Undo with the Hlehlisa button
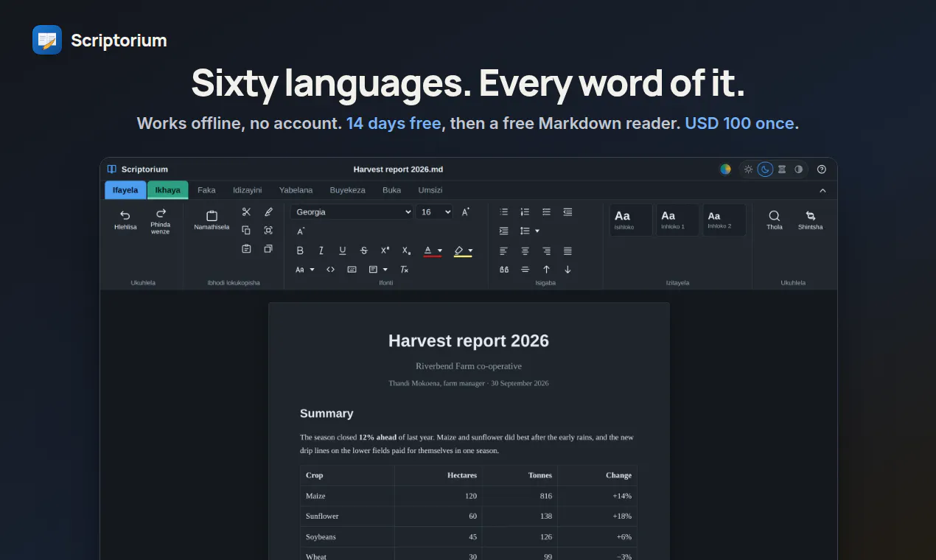 (x=125, y=220)
